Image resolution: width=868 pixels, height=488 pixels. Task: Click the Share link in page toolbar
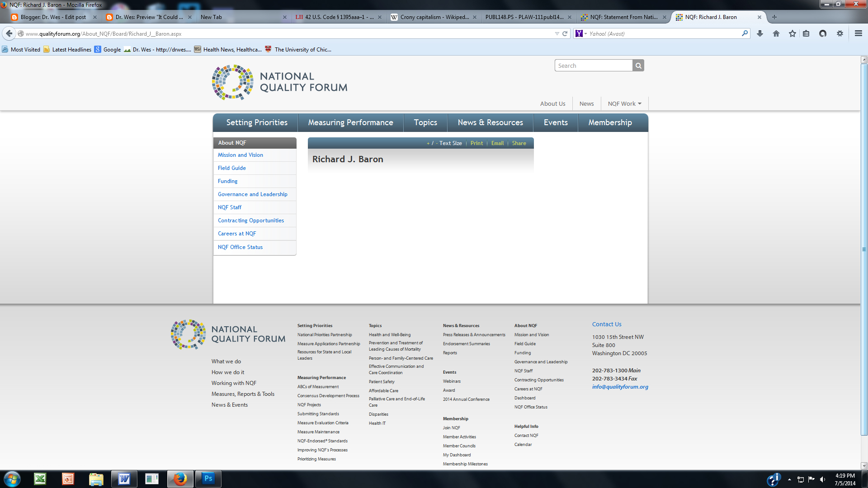(519, 143)
